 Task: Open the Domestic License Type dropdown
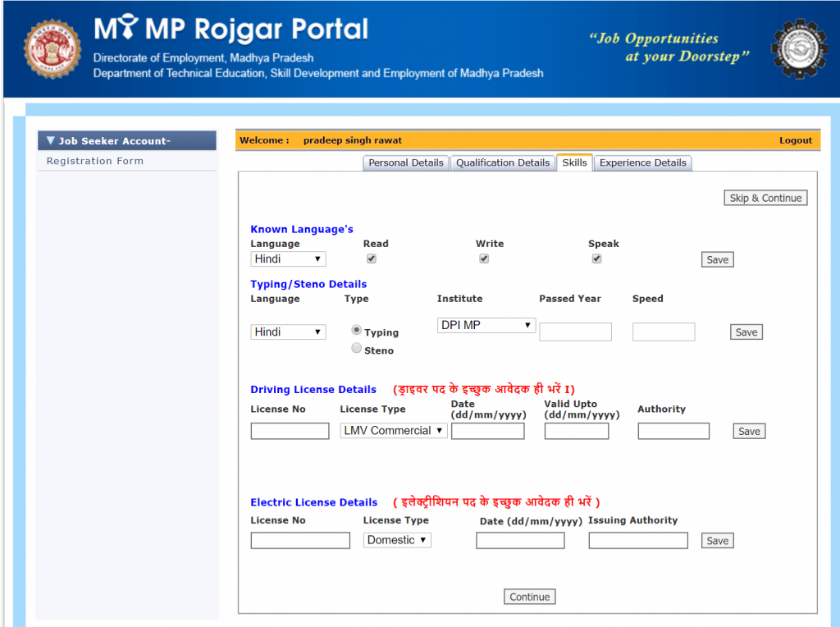(397, 540)
